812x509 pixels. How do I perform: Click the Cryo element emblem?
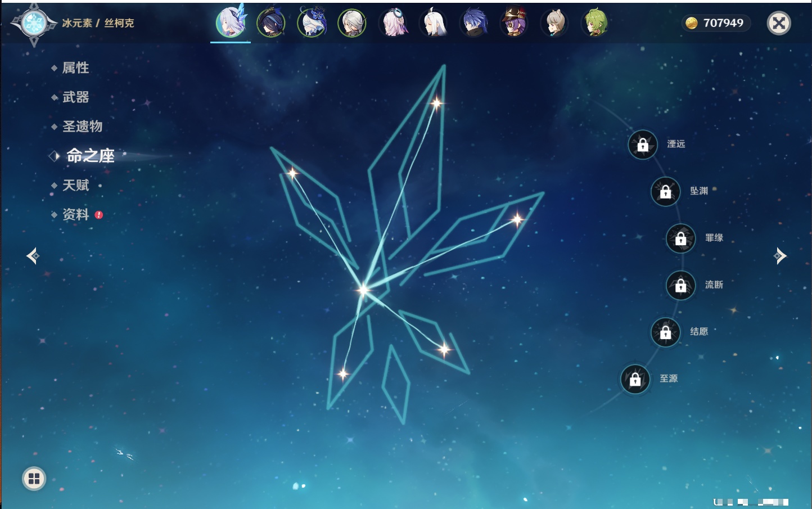coord(34,24)
